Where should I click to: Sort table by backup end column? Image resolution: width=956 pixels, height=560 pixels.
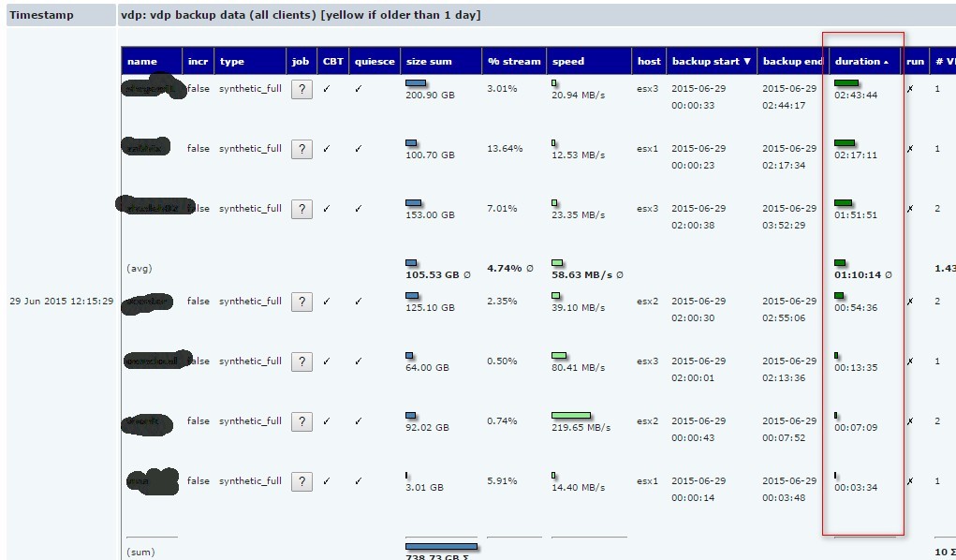[x=792, y=61]
